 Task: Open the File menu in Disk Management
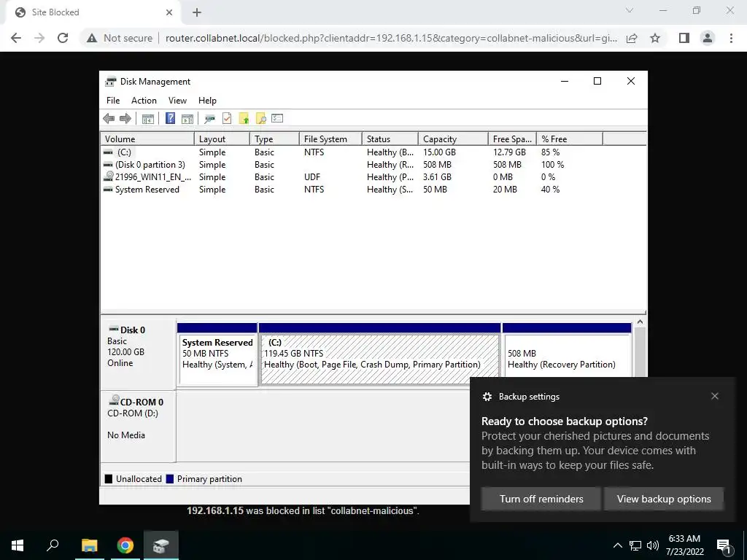[113, 101]
